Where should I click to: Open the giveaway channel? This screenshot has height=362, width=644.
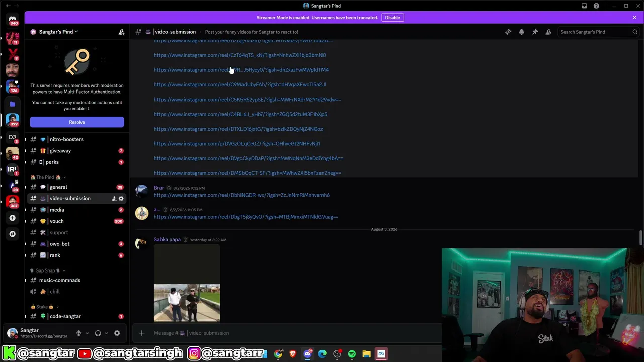77,151
